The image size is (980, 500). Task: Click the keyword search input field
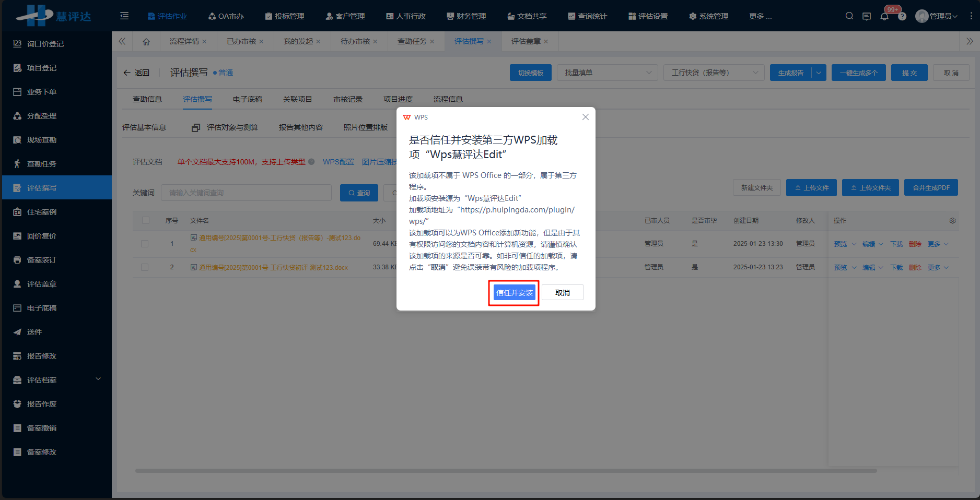tap(246, 193)
